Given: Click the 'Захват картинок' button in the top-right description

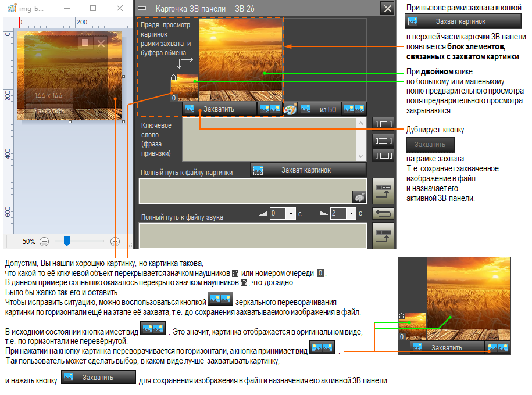Looking at the screenshot, I should click(463, 21).
